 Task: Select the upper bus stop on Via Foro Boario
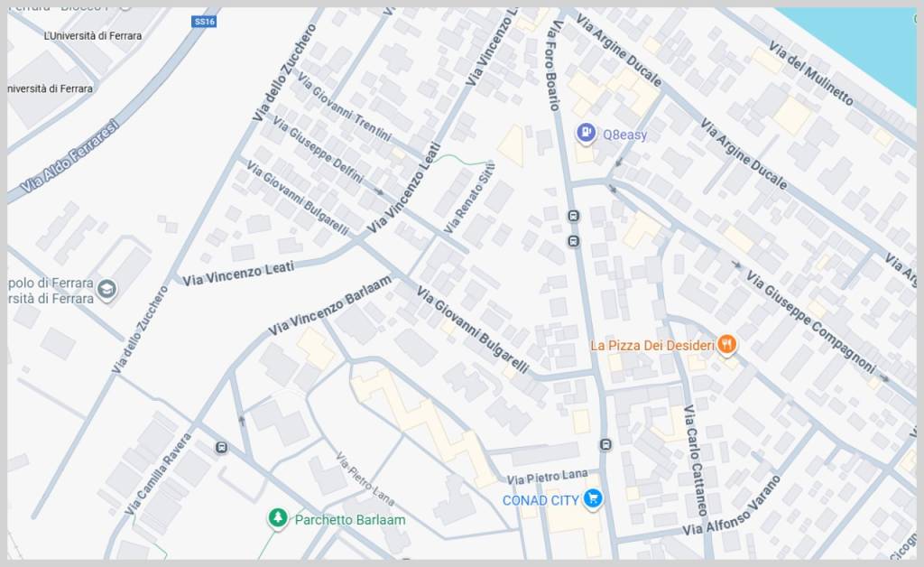tap(573, 217)
